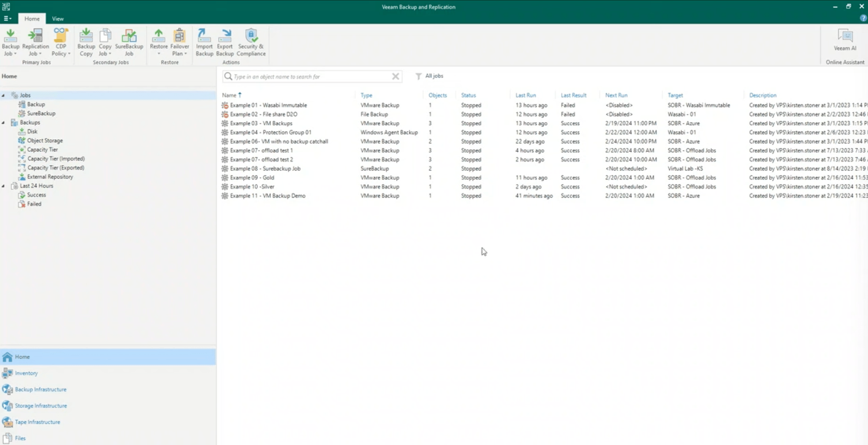This screenshot has width=868, height=445.
Task: Click the Import Backup icon
Action: (204, 42)
